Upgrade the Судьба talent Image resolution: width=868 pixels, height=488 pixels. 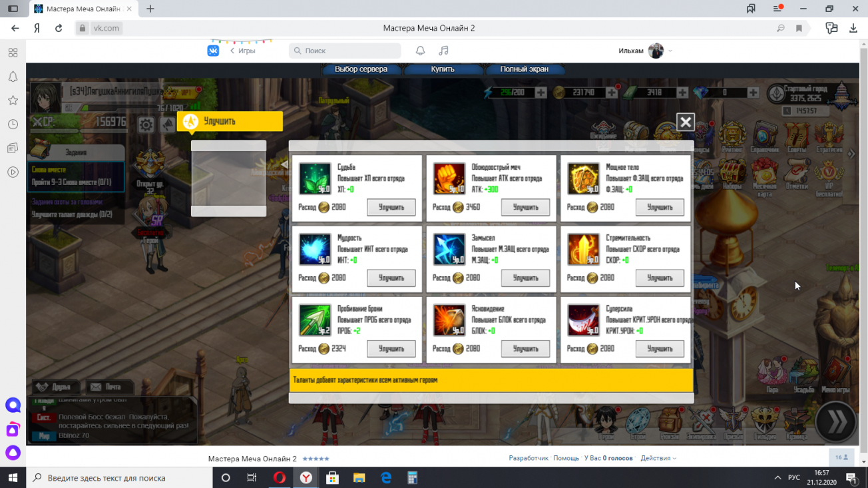click(x=391, y=207)
